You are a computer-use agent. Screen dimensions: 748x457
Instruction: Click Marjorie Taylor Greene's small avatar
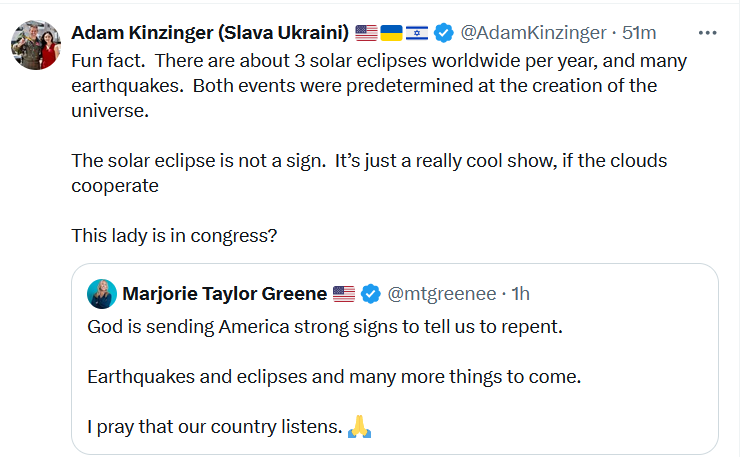101,294
